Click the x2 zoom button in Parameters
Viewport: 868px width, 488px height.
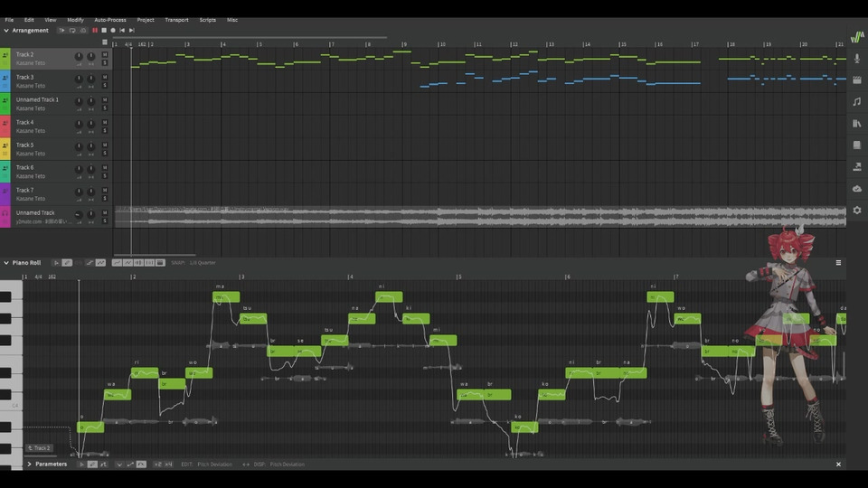point(157,465)
